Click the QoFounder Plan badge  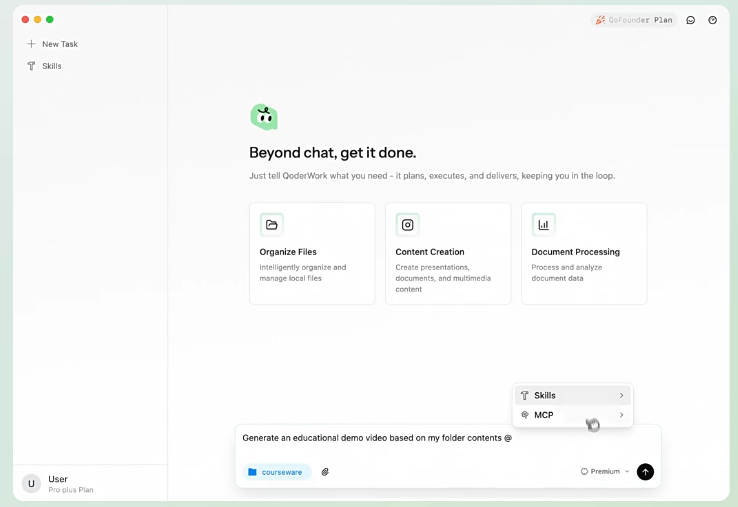point(634,20)
